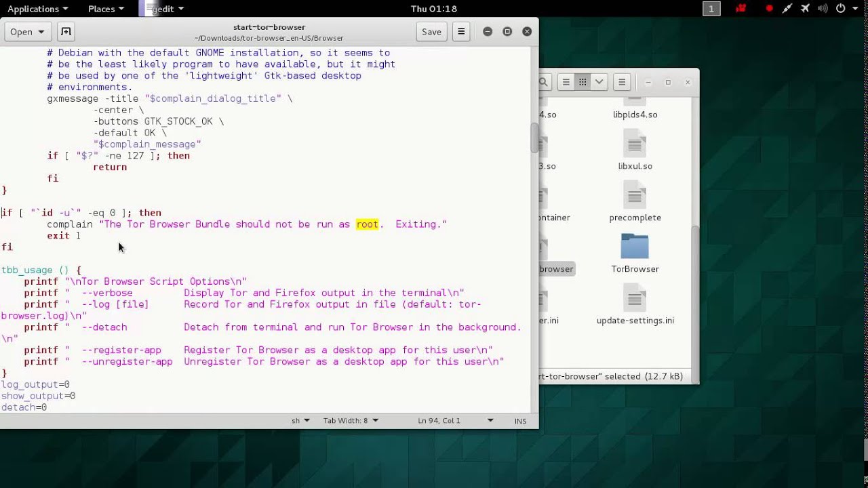The width and height of the screenshot is (868, 488).
Task: Click the -buttons GTK_STOCK_OK line
Action: (x=159, y=122)
